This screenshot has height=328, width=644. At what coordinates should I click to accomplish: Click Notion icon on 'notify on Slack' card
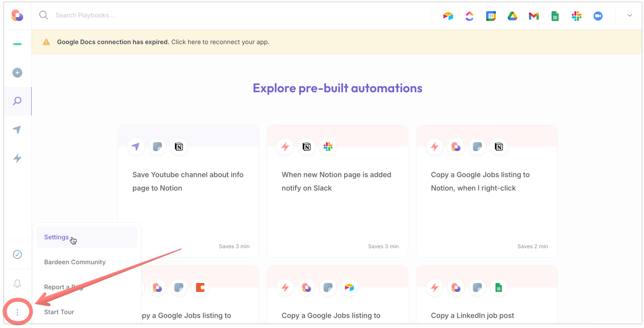[307, 147]
